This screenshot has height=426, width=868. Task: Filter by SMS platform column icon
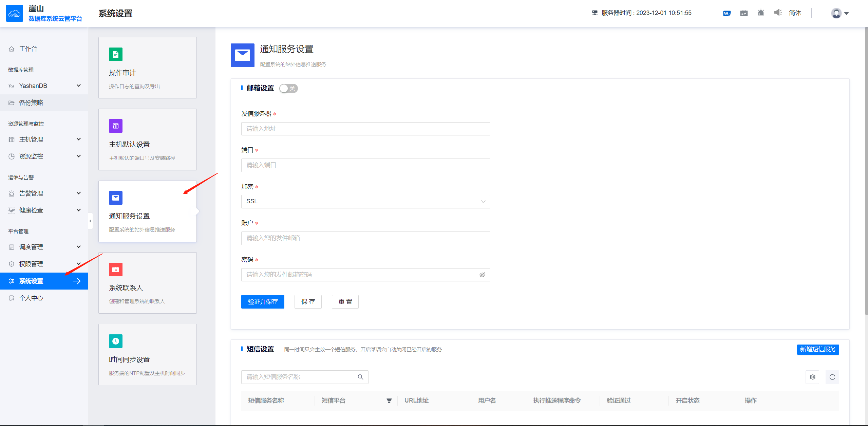[x=389, y=401]
